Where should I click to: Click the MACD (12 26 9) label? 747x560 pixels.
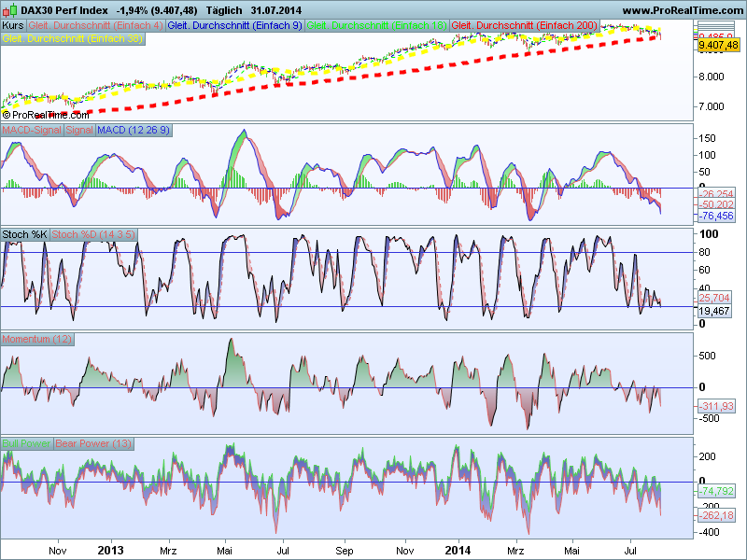pos(134,130)
